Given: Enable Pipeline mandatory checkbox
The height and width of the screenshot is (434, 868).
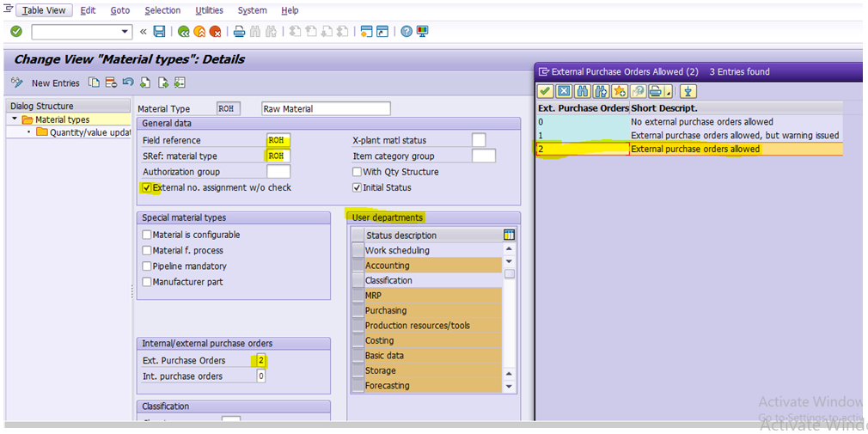Looking at the screenshot, I should [x=147, y=266].
